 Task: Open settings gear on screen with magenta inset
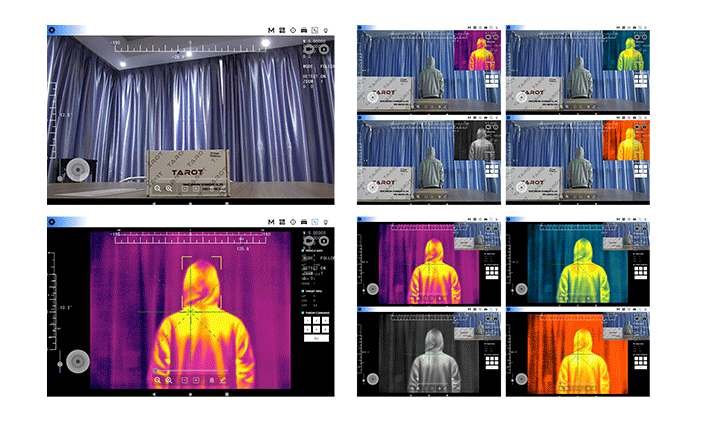(360, 28)
